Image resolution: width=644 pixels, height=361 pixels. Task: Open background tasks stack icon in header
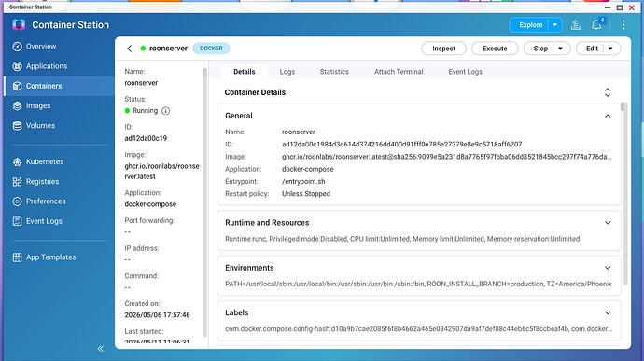[576, 25]
